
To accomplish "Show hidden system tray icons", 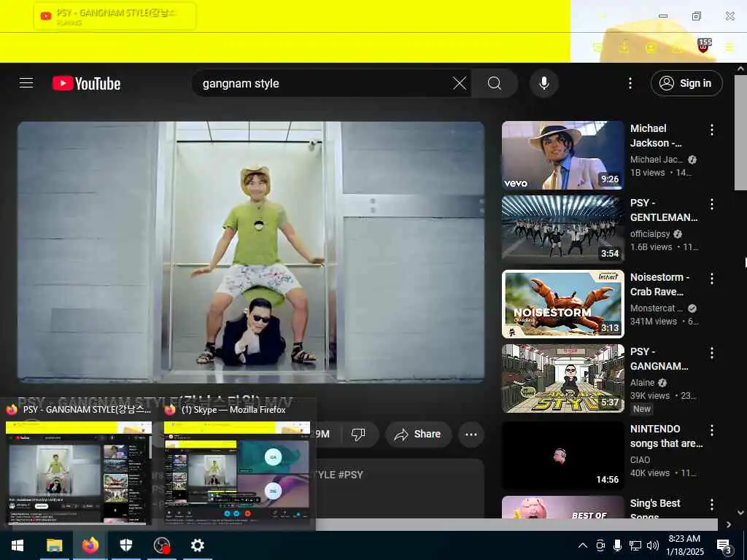I will 582,545.
